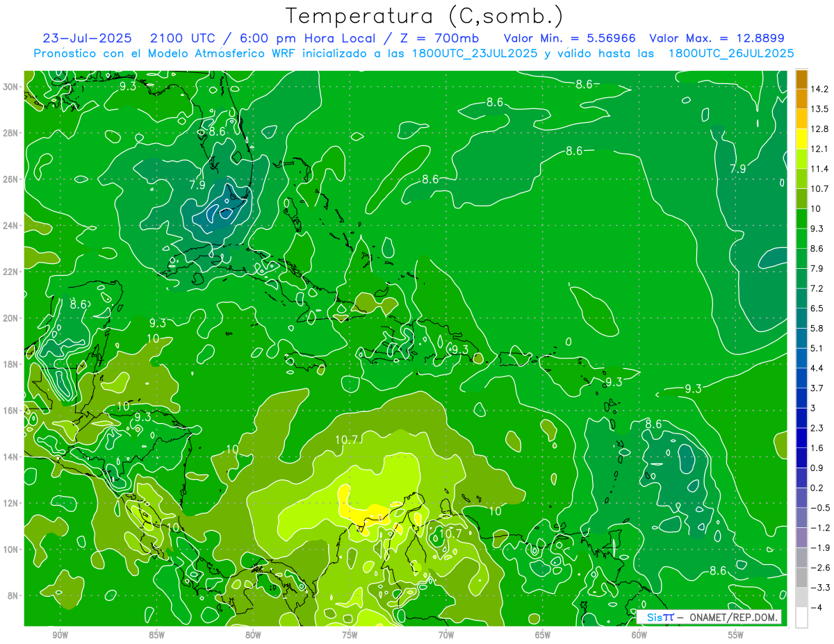Click the '16N' latitude axis label
This screenshot has width=834, height=644.
11,411
